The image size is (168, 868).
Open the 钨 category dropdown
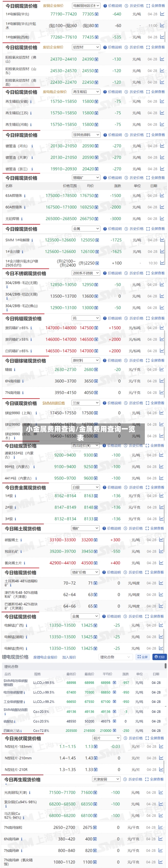pyautogui.click(x=86, y=318)
